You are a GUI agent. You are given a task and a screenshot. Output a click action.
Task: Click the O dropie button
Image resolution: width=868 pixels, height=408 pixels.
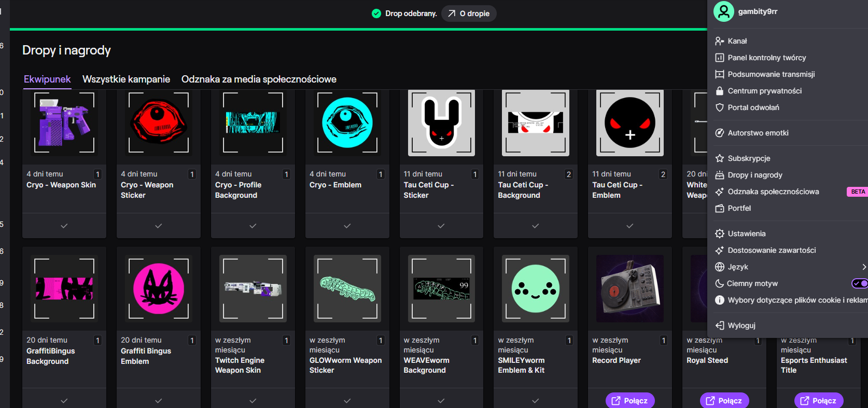469,13
